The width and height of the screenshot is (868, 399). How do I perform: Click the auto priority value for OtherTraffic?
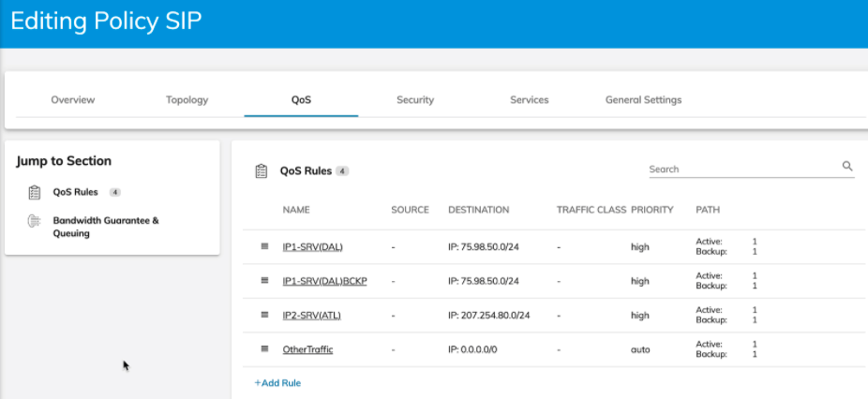coord(640,349)
